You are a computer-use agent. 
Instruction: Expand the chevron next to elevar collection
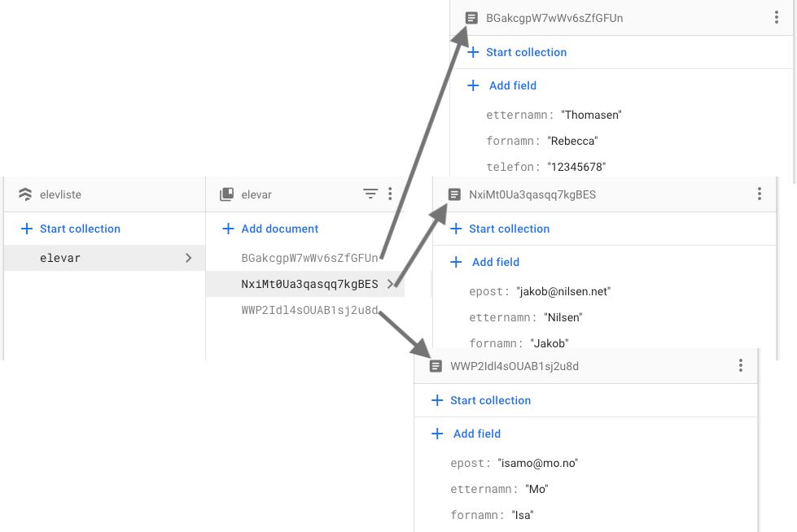point(188,257)
